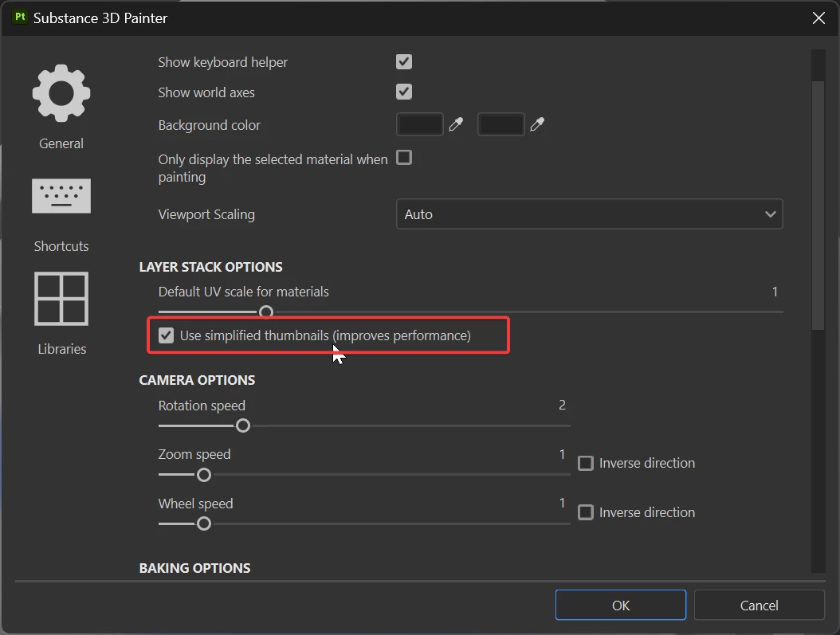840x635 pixels.
Task: Pick second background color with eyedropper
Action: pos(537,125)
